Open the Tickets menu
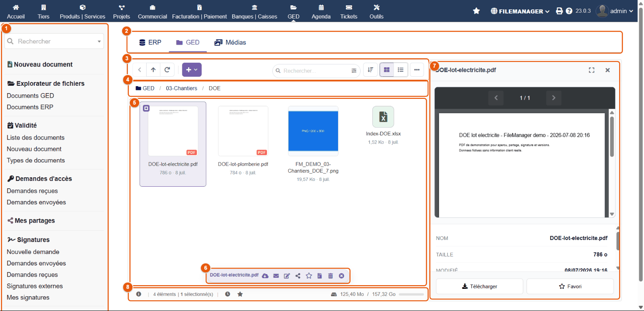 click(x=349, y=11)
